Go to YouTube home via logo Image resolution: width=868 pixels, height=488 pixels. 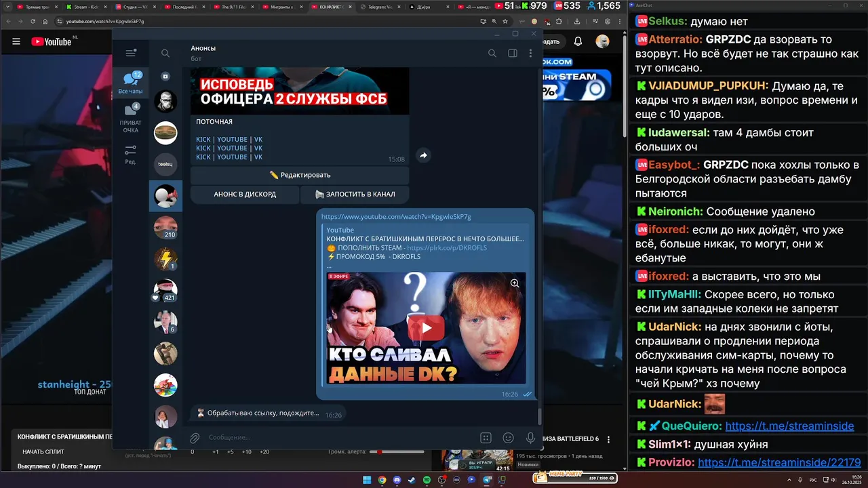point(52,41)
